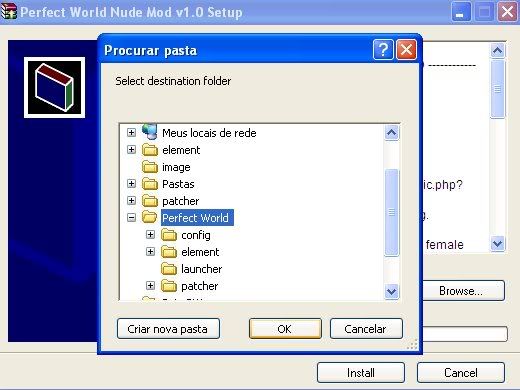
Task: Click the folder icon next to Pastas
Action: coord(150,184)
